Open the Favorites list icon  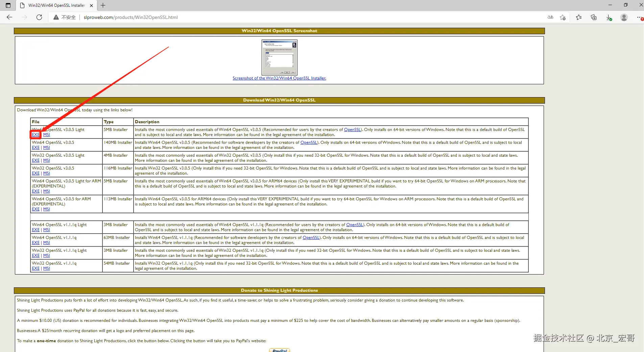[579, 17]
